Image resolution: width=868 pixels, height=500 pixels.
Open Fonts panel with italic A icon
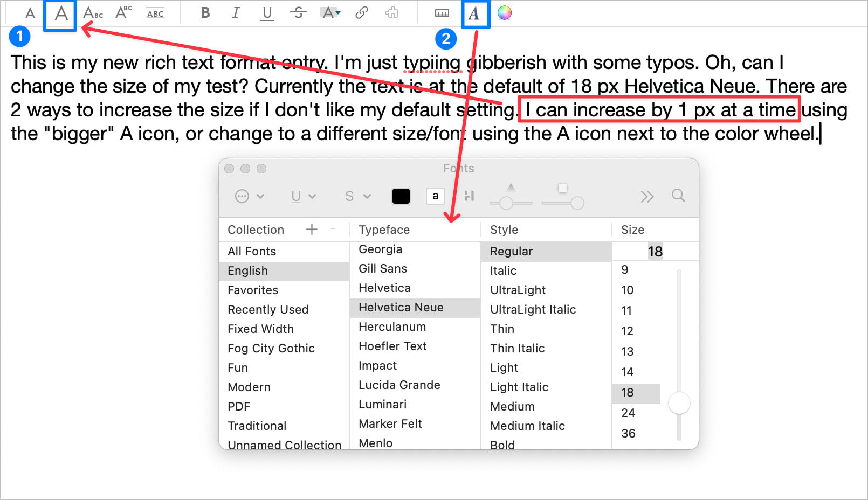click(474, 13)
